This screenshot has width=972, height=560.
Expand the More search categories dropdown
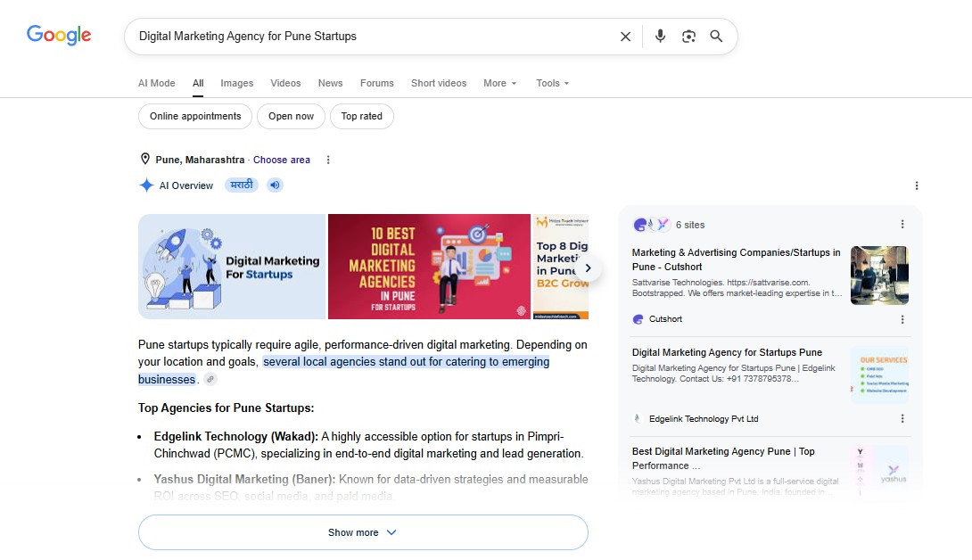tap(499, 83)
